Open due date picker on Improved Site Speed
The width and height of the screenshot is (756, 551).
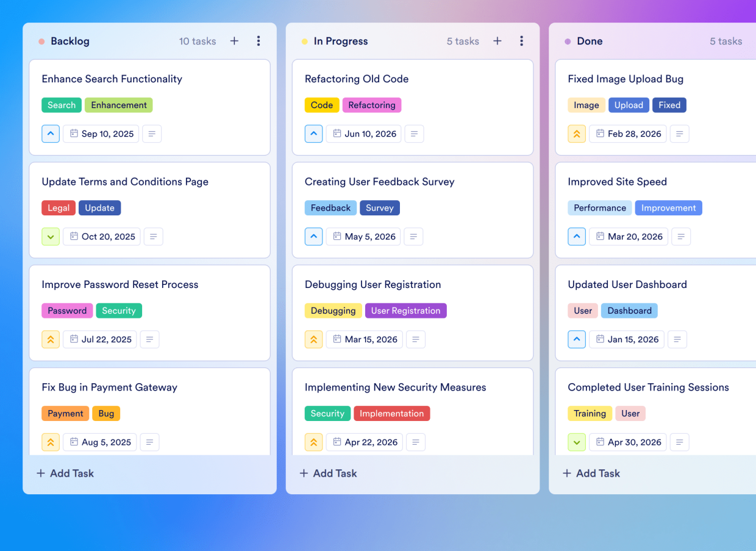[x=628, y=236]
